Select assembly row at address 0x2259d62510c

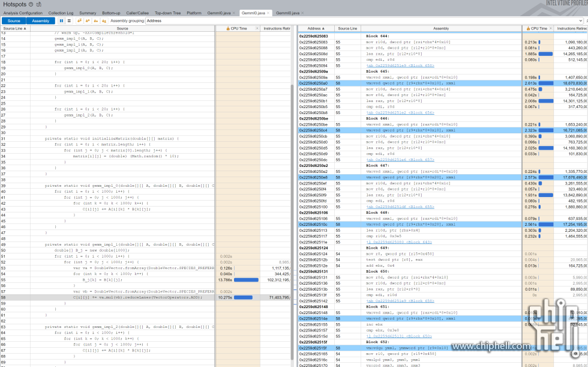[x=443, y=225]
